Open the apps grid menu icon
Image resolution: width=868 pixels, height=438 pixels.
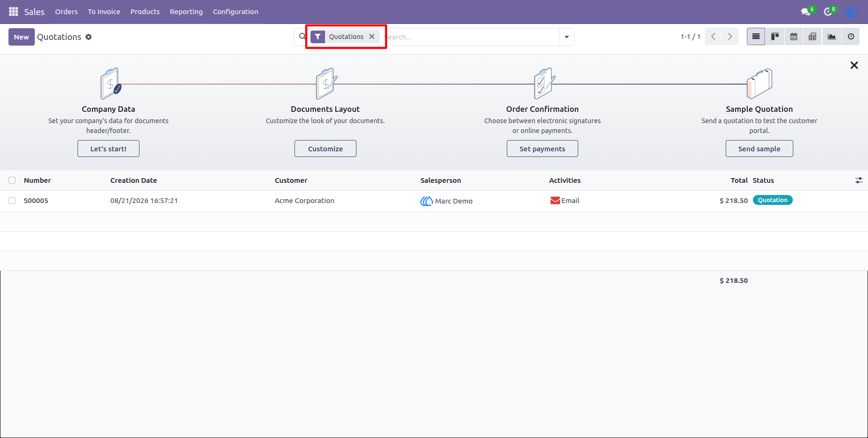click(13, 11)
